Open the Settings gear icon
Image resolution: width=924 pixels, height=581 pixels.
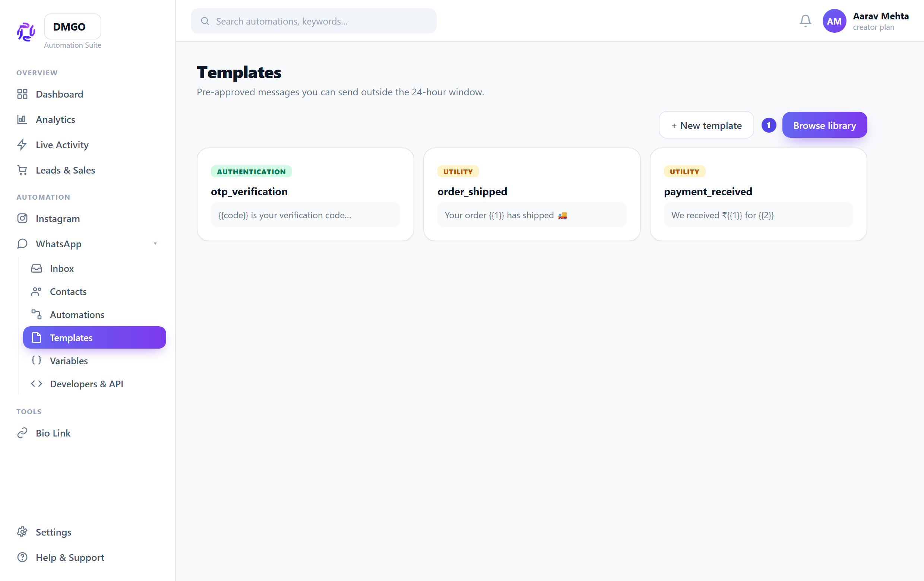[22, 532]
